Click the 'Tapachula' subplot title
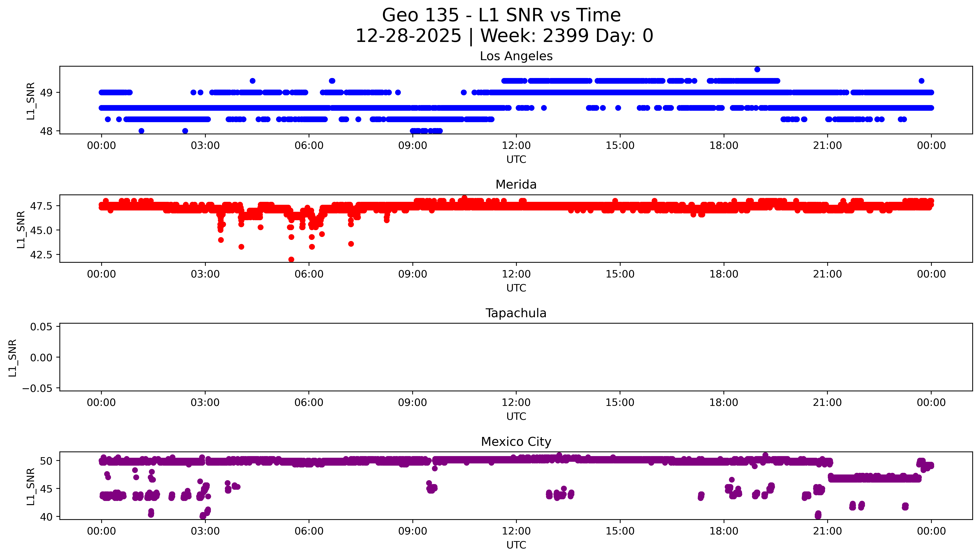Image resolution: width=980 pixels, height=558 pixels. tap(516, 313)
